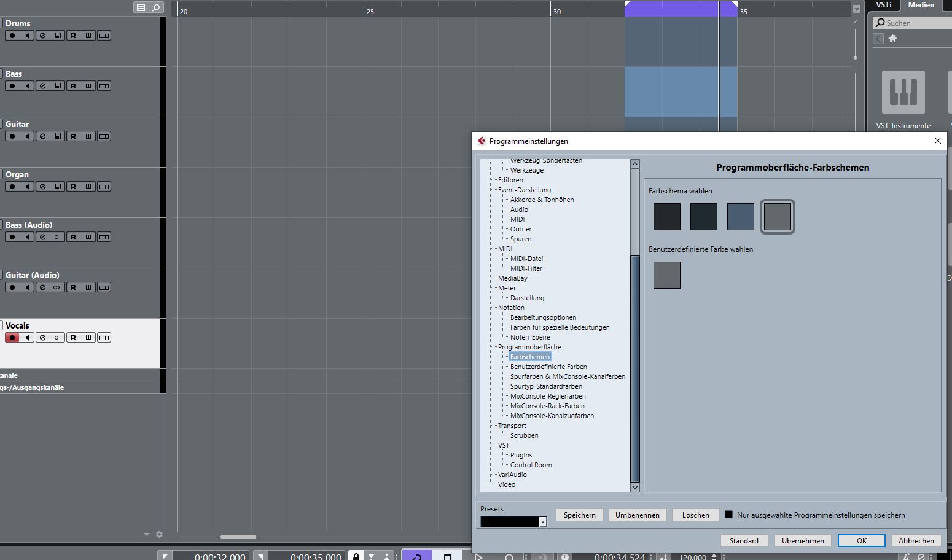Toggle Write automation on Vocals track
The width and height of the screenshot is (952, 560).
[88, 338]
